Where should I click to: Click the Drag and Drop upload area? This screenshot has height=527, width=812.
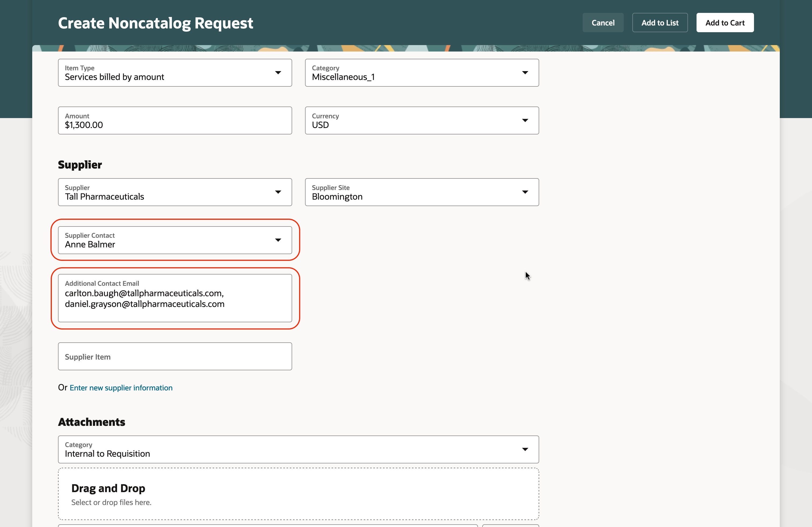click(298, 494)
